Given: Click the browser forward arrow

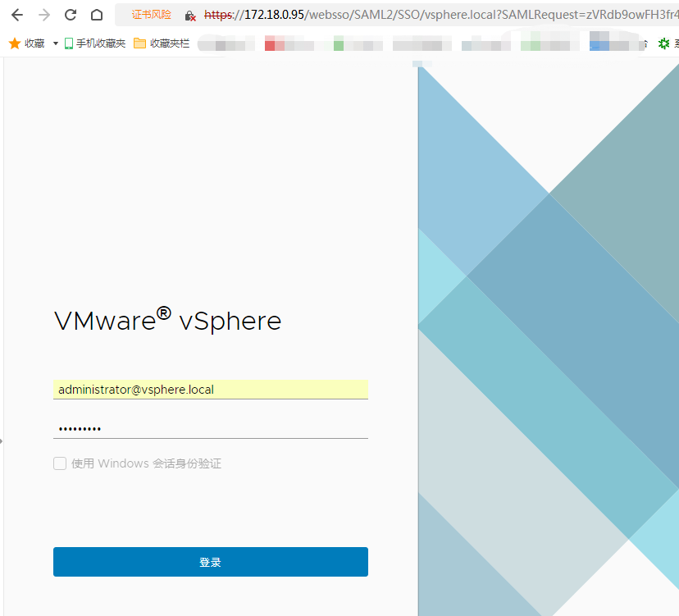Looking at the screenshot, I should coord(44,15).
